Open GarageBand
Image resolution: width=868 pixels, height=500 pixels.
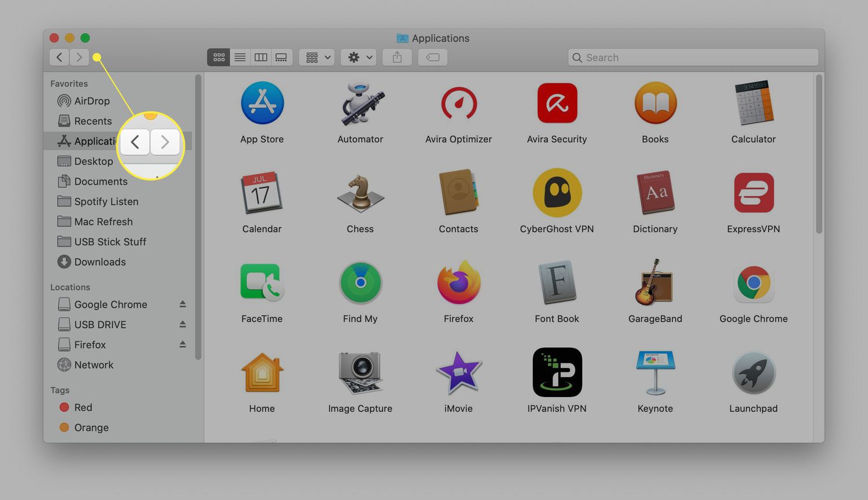tap(655, 282)
